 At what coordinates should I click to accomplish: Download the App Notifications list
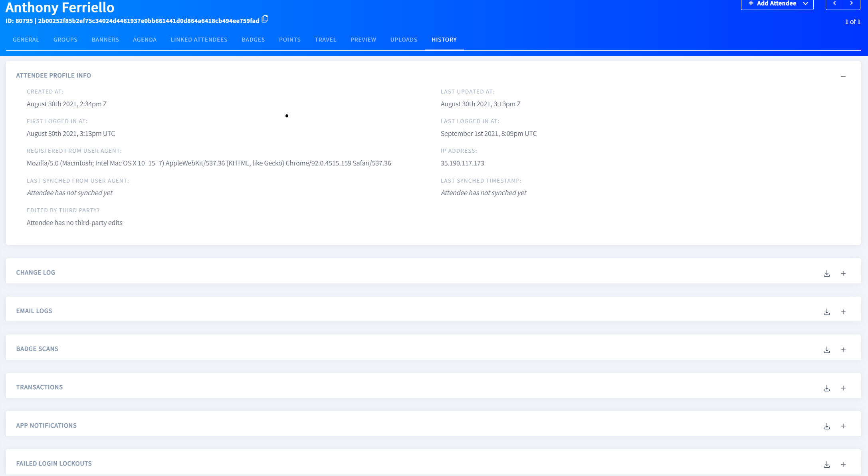(827, 426)
